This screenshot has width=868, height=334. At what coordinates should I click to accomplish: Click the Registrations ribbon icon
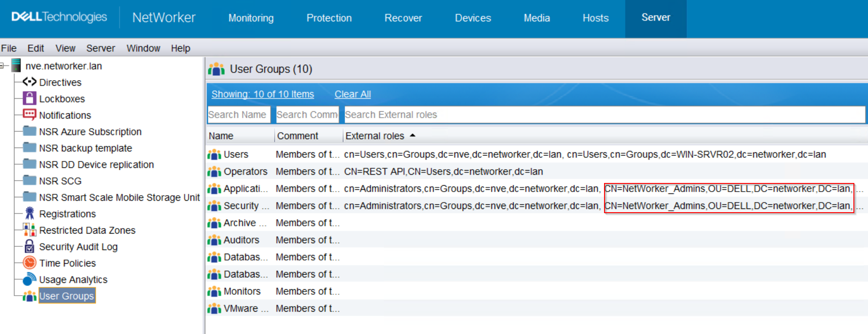click(x=30, y=214)
